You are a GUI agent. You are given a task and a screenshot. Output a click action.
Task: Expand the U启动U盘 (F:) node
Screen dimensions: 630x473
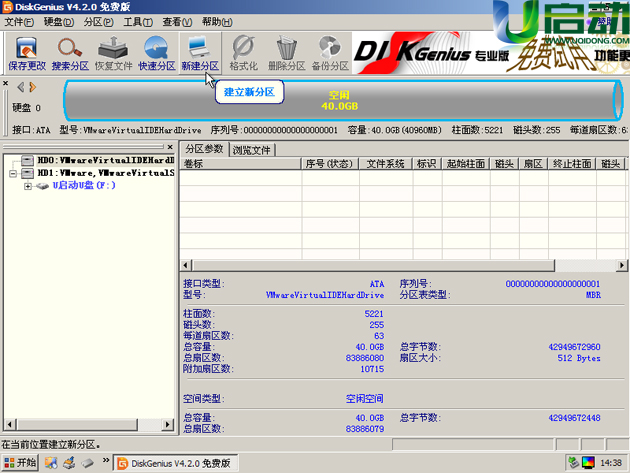click(27, 186)
